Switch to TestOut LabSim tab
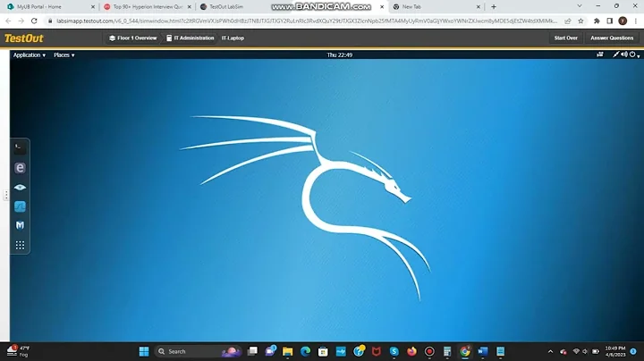 (x=226, y=7)
